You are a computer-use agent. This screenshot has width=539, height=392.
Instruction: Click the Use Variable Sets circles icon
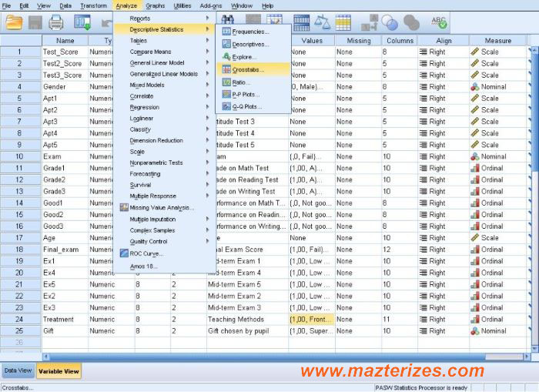click(390, 23)
